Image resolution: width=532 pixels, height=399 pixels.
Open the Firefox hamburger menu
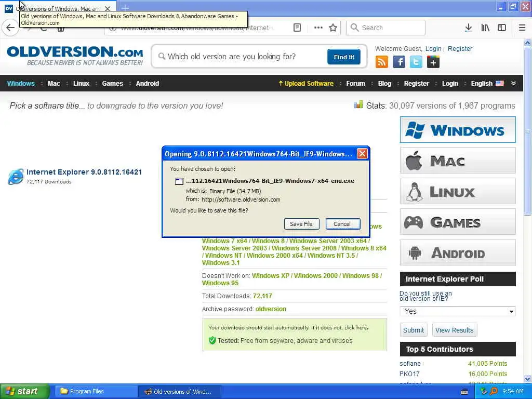tap(522, 28)
